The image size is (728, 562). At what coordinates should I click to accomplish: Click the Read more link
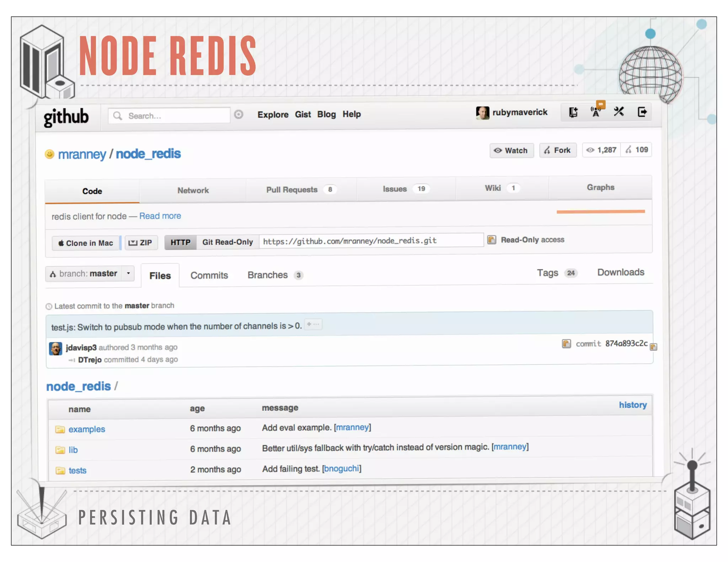coord(160,216)
